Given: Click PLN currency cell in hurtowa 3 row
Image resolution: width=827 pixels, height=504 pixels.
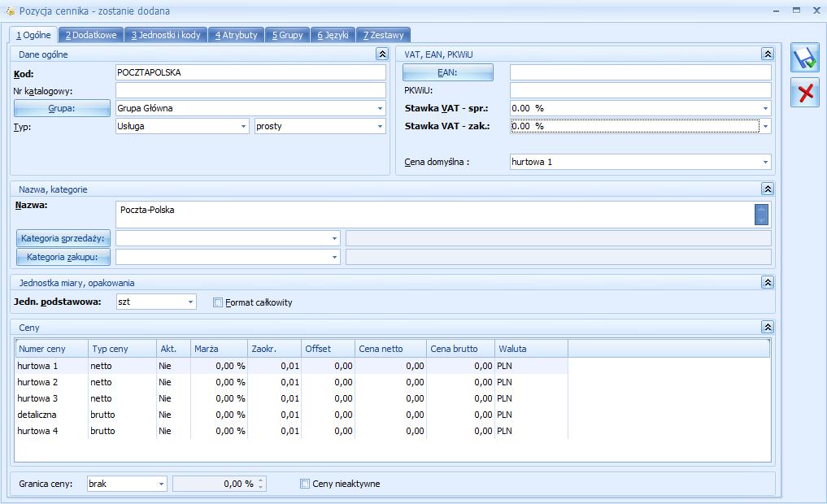Looking at the screenshot, I should coord(531,398).
